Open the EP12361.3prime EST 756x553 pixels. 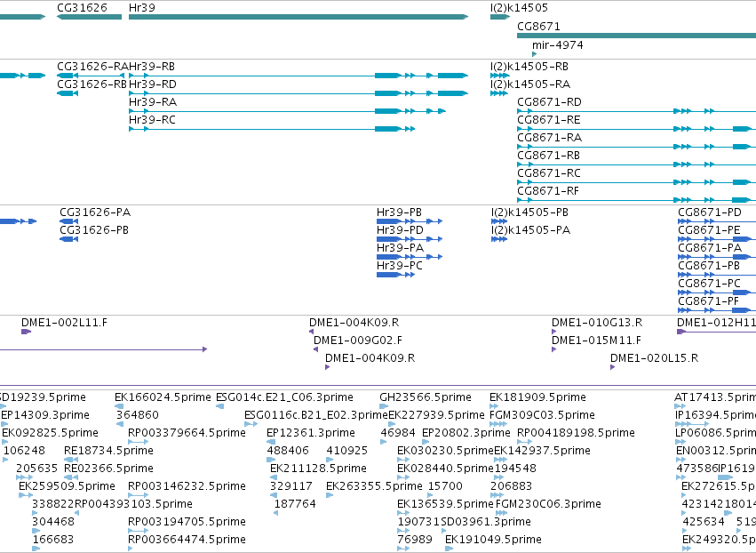271,442
